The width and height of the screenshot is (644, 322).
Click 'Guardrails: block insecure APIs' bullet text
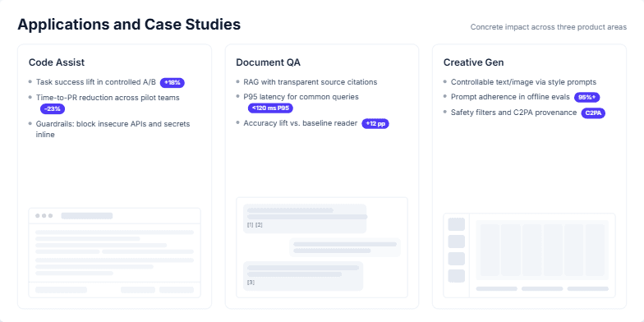113,129
